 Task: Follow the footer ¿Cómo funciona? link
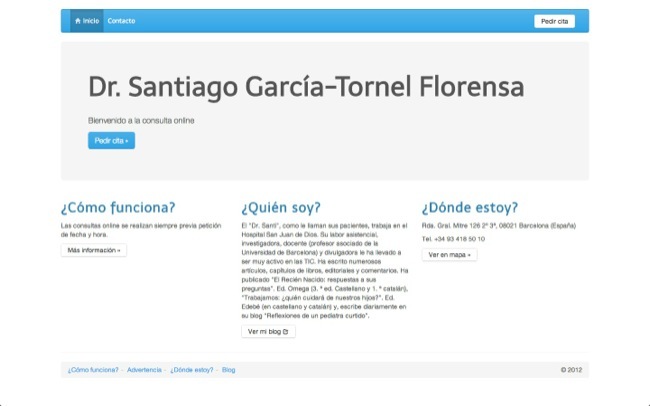click(93, 370)
